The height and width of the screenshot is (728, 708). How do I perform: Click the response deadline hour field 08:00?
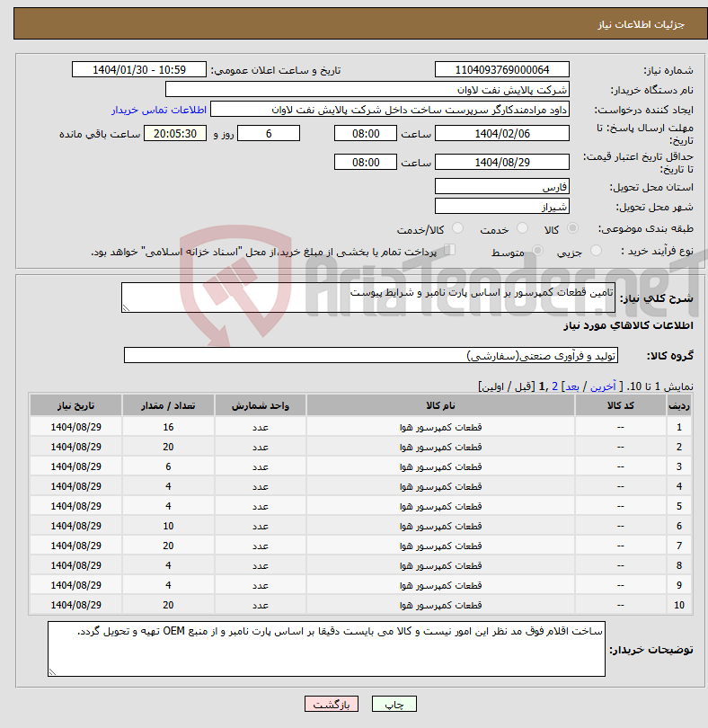point(366,133)
